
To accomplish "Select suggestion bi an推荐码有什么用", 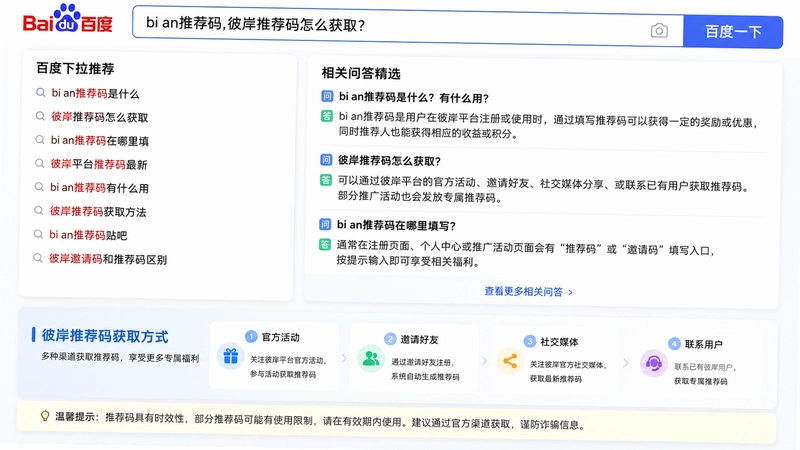I will [x=99, y=188].
